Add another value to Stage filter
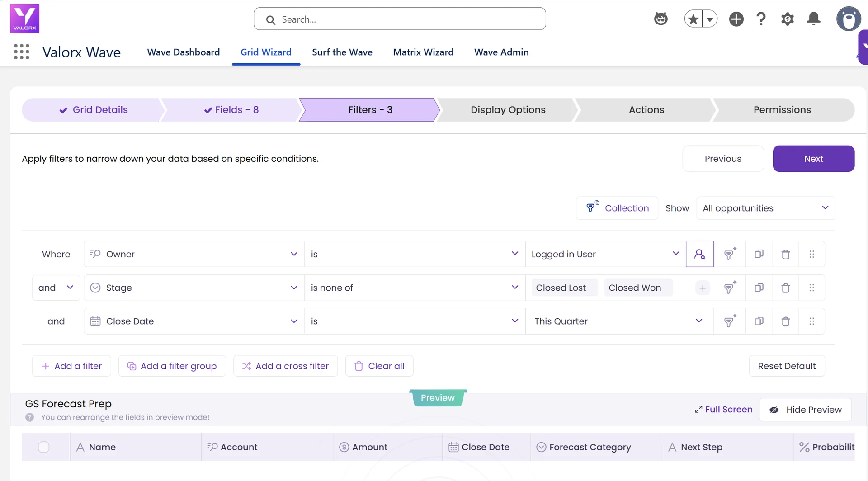The image size is (868, 481). (x=703, y=288)
